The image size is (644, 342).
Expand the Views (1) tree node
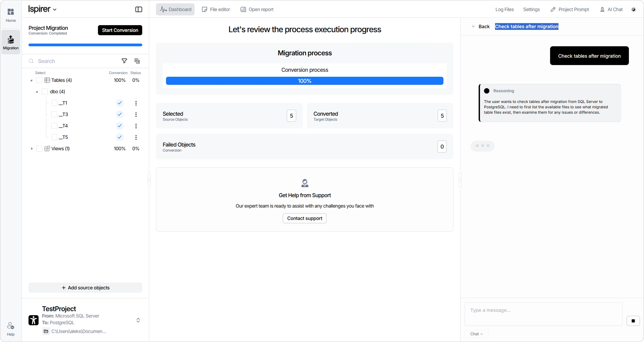coord(32,149)
